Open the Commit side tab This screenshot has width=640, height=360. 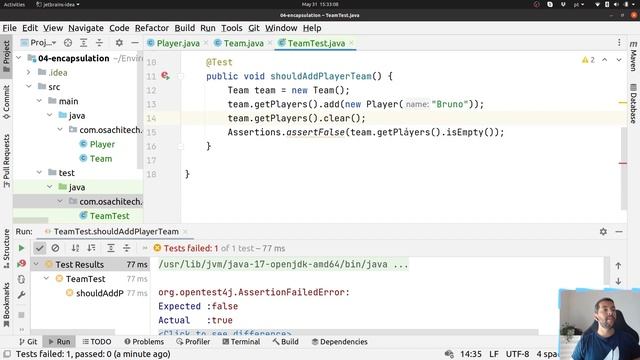(x=6, y=102)
